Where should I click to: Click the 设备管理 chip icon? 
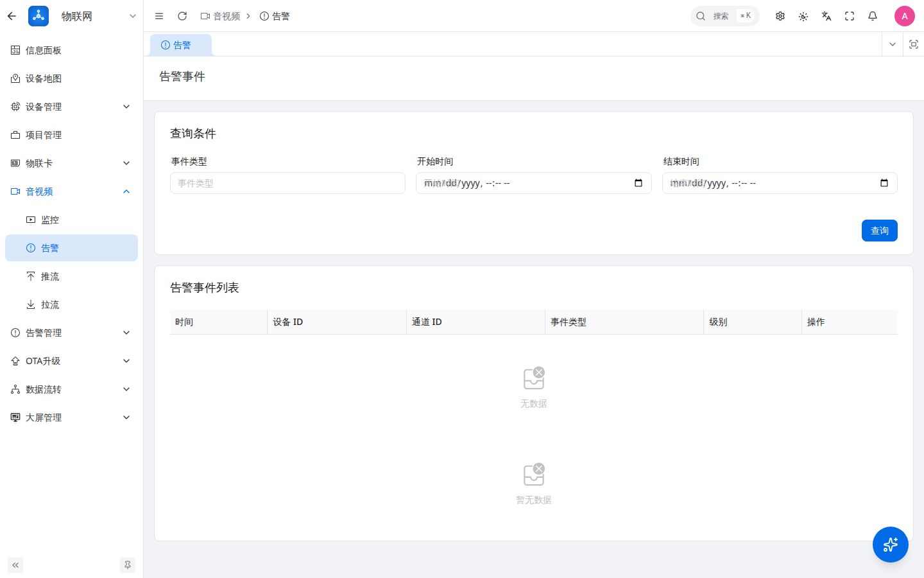(15, 107)
